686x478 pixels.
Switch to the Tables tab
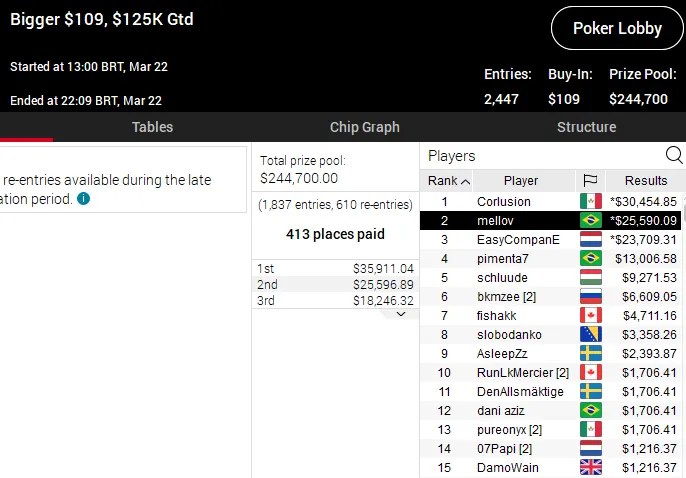152,127
